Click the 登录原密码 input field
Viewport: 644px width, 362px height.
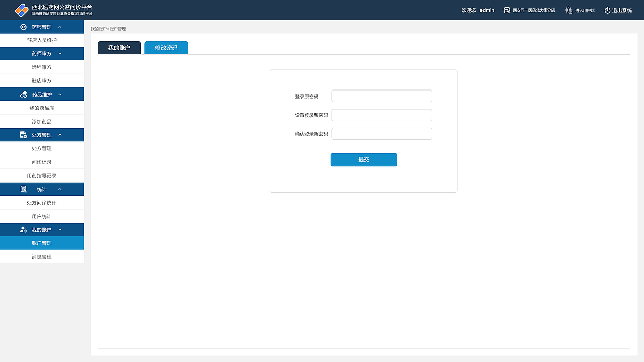pyautogui.click(x=381, y=96)
